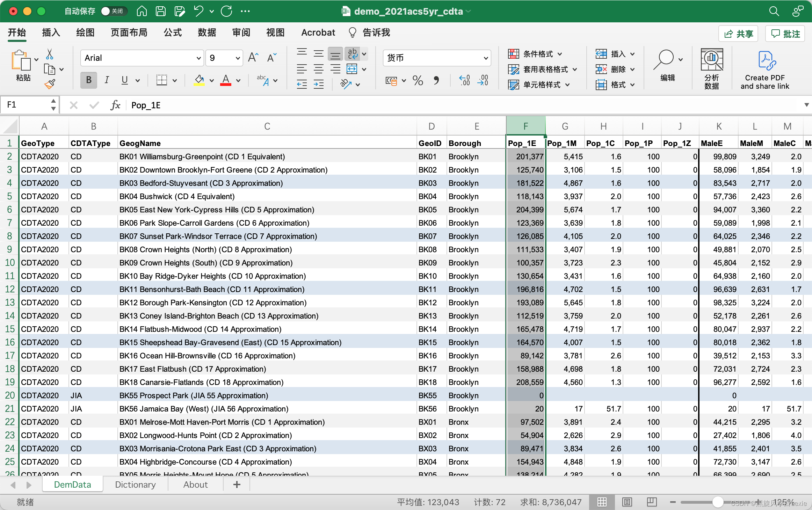Click the zoom slider handle
The height and width of the screenshot is (510, 812).
718,502
